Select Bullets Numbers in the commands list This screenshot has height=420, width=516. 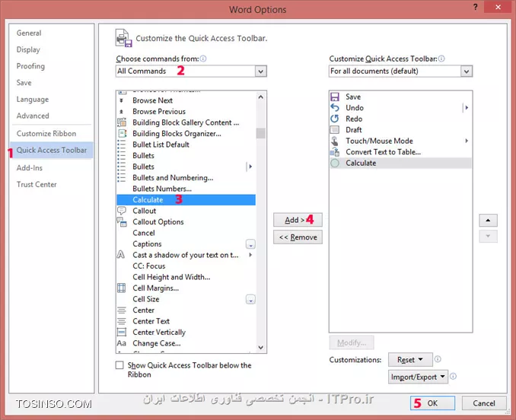tap(186, 189)
